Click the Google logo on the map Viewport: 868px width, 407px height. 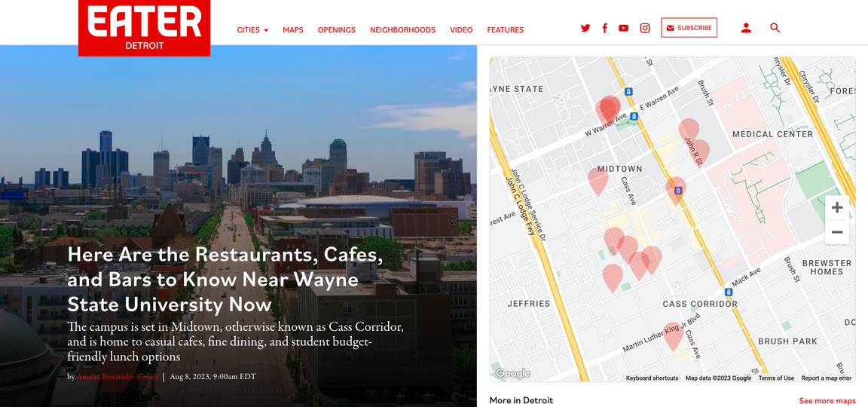point(512,374)
